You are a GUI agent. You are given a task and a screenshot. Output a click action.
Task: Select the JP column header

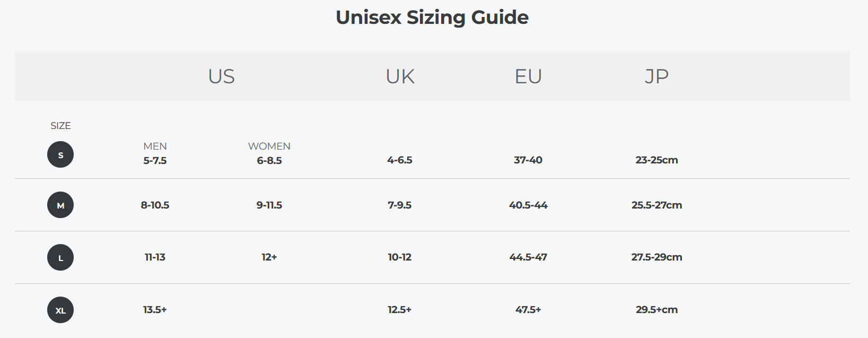(x=656, y=76)
